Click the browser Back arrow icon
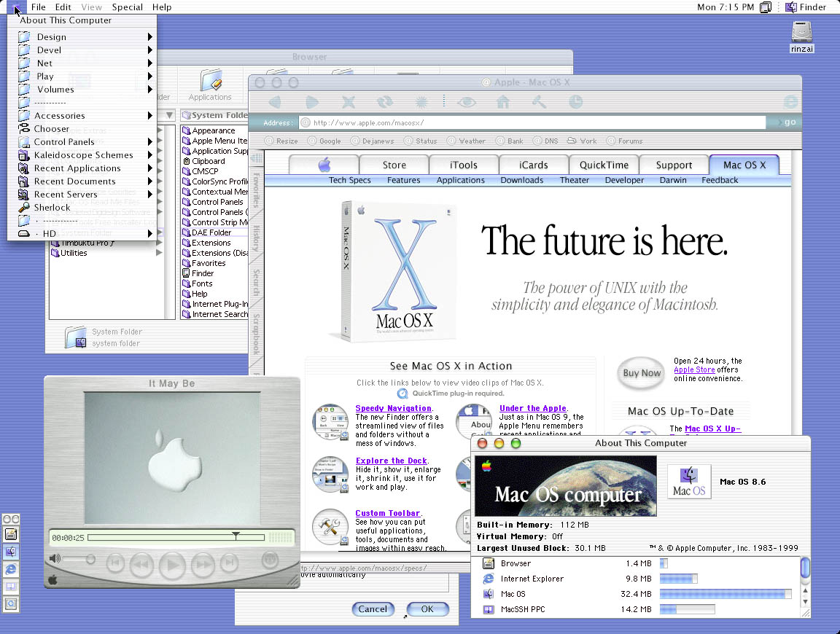Screen dimensions: 840x634 [276, 103]
